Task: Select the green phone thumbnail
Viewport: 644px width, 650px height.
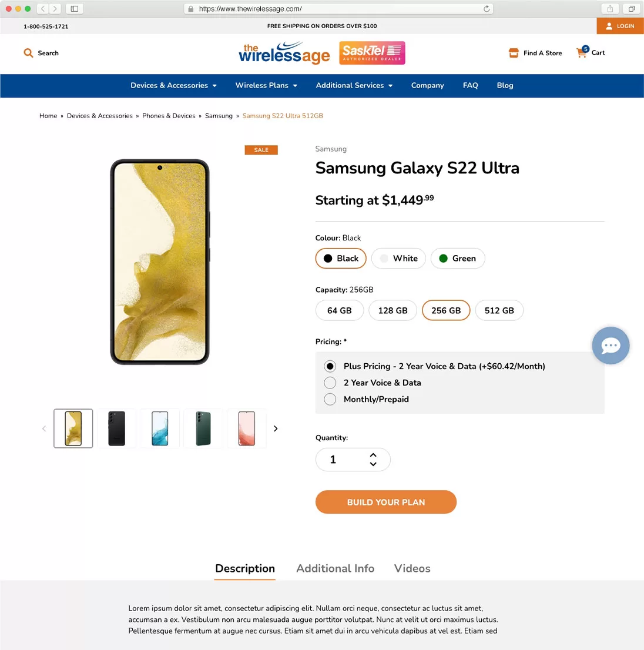Action: point(203,428)
